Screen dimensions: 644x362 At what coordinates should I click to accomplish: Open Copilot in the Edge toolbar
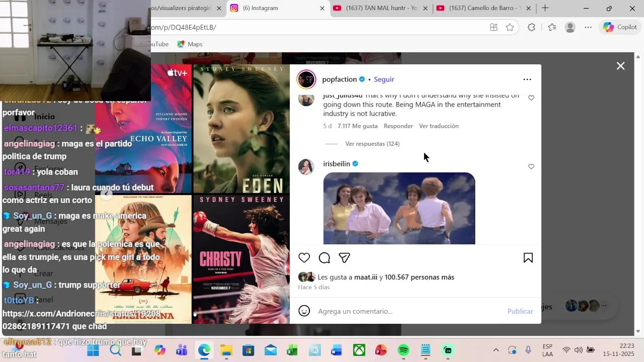(x=620, y=27)
